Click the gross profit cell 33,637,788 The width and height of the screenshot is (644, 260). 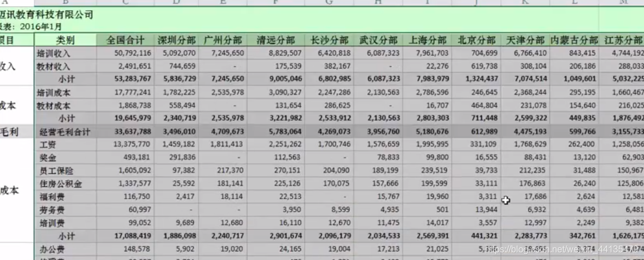pyautogui.click(x=125, y=132)
